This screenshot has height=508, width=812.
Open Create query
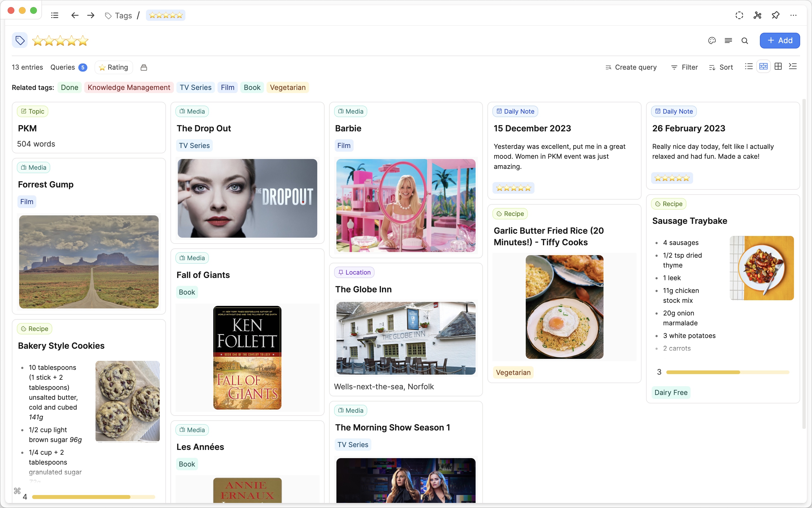coord(631,67)
